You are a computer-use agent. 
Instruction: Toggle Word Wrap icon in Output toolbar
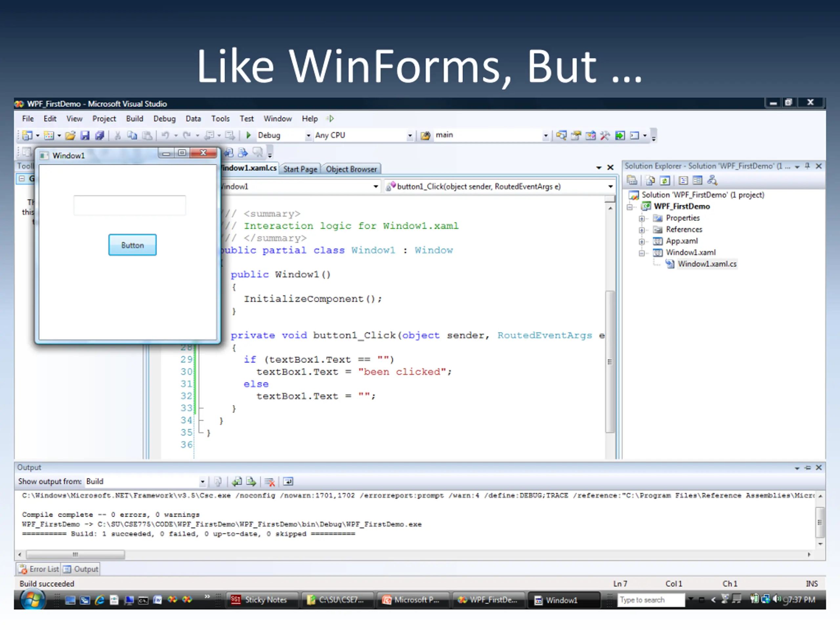pos(288,481)
